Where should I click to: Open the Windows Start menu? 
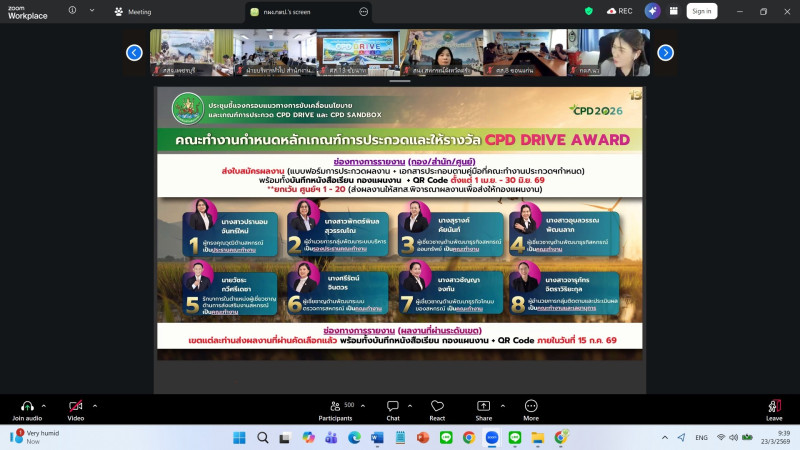[x=239, y=437]
